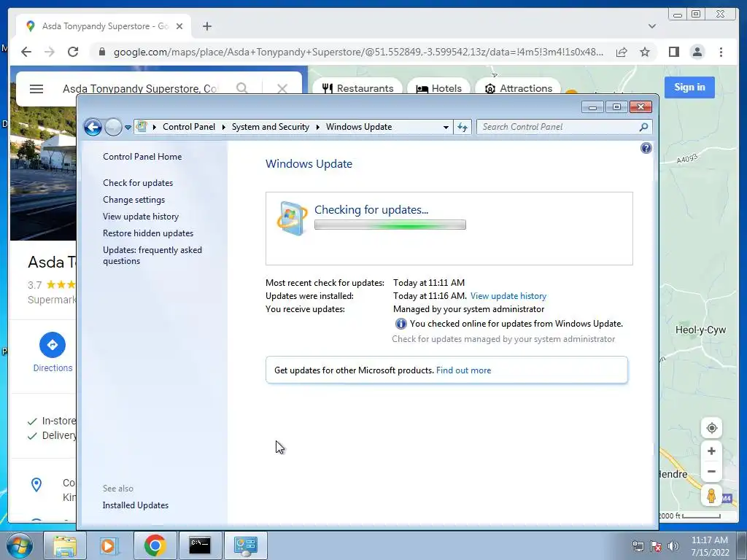The image size is (747, 560).
Task: Close the Asda Tonypandy Superstore tab
Action: [x=179, y=26]
